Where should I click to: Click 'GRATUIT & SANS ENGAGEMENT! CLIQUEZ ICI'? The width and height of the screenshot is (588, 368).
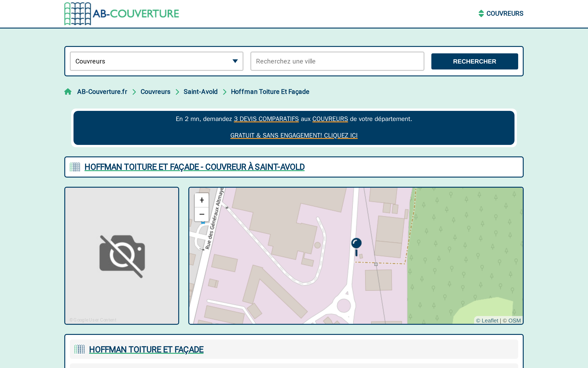294,135
